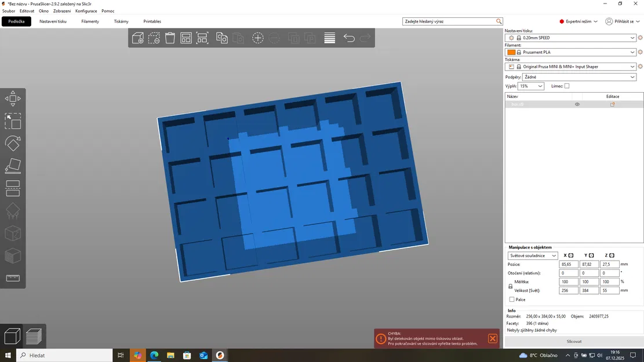The height and width of the screenshot is (362, 644).
Task: Open the Konfigurace menu
Action: click(x=86, y=11)
